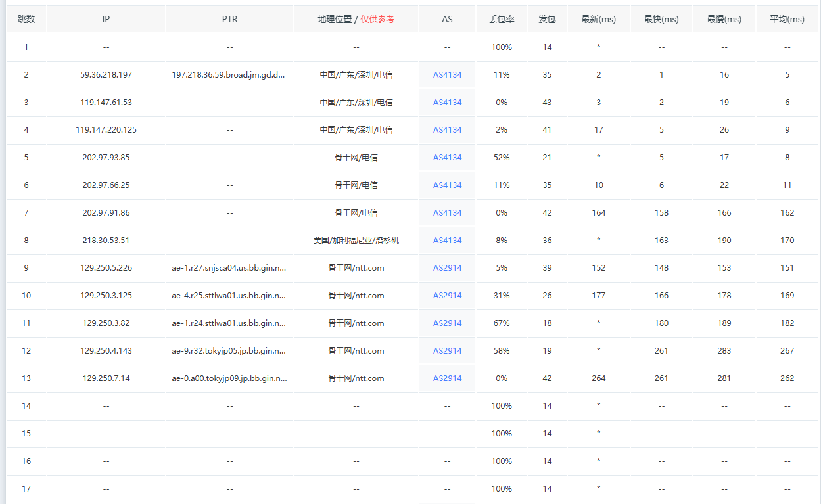The height and width of the screenshot is (504, 821).
Task: Click the 地理位置 column header
Action: [x=356, y=20]
